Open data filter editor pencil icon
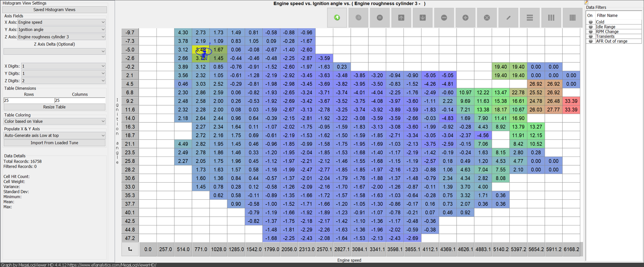644x267 pixels. [586, 3]
